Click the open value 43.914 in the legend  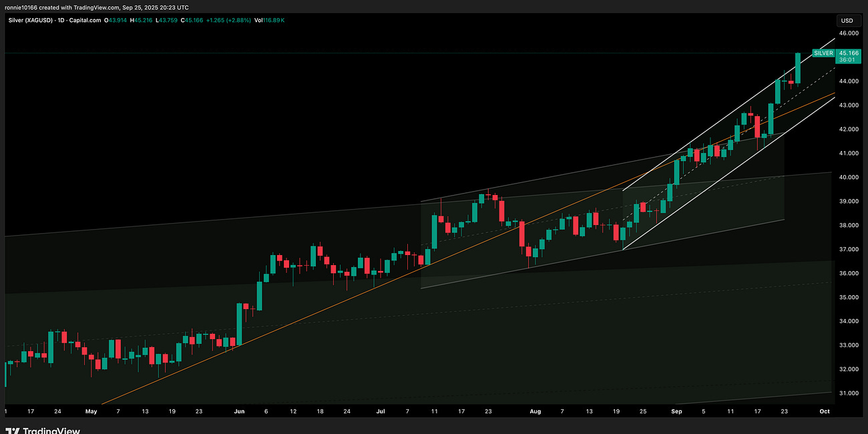pyautogui.click(x=115, y=21)
